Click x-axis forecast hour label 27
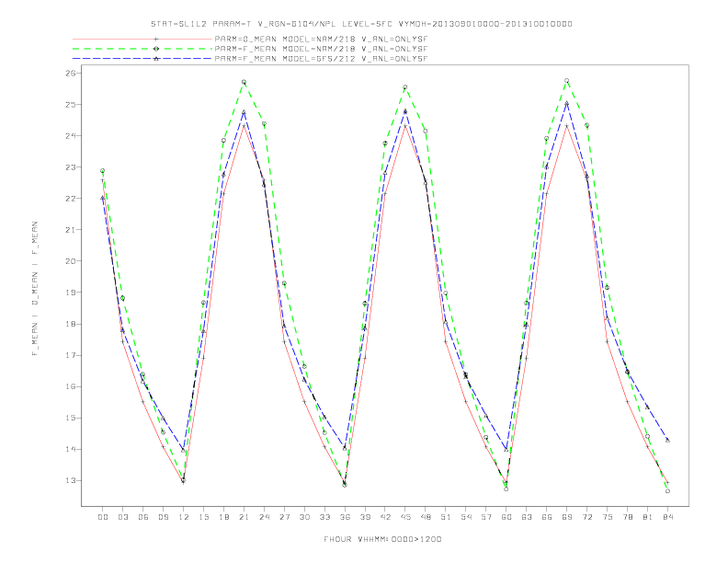The image size is (728, 563). [284, 517]
